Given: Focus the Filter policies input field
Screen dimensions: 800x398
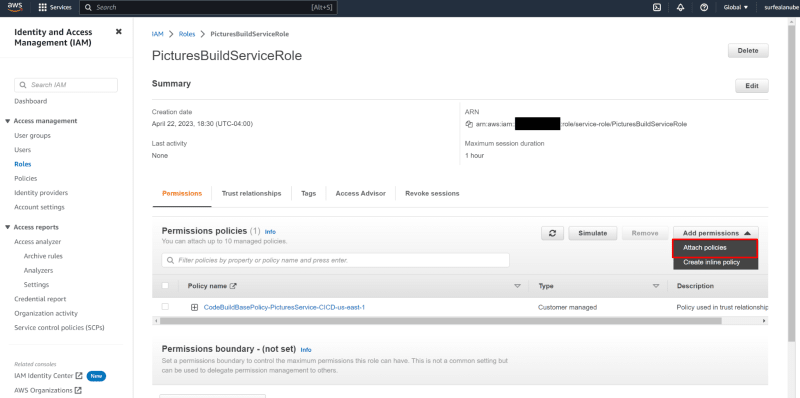Looking at the screenshot, I should tap(336, 260).
